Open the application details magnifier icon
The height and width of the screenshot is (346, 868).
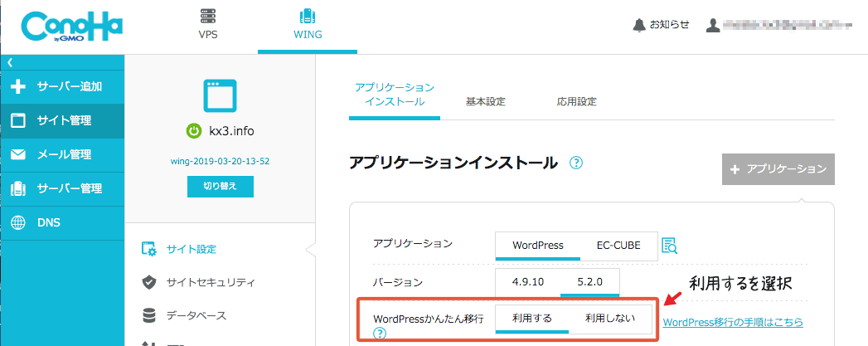tap(670, 246)
